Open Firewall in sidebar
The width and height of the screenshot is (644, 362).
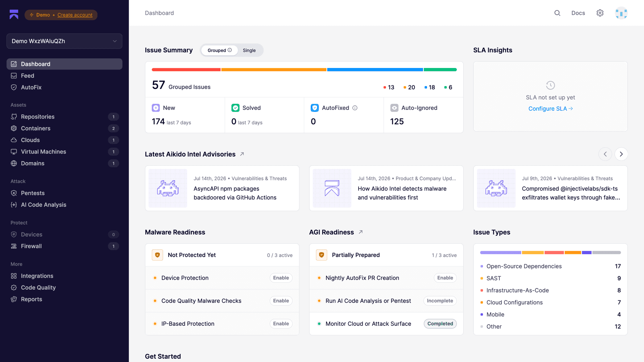click(x=64, y=246)
